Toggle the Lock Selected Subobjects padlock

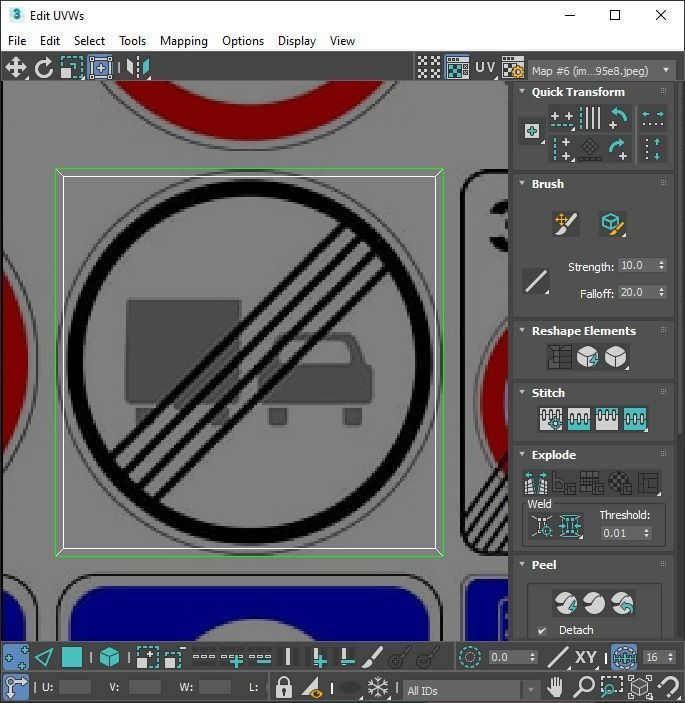pos(284,686)
